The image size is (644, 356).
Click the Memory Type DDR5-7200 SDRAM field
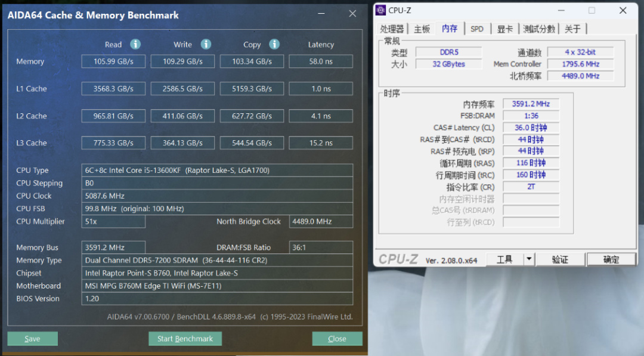[217, 261]
